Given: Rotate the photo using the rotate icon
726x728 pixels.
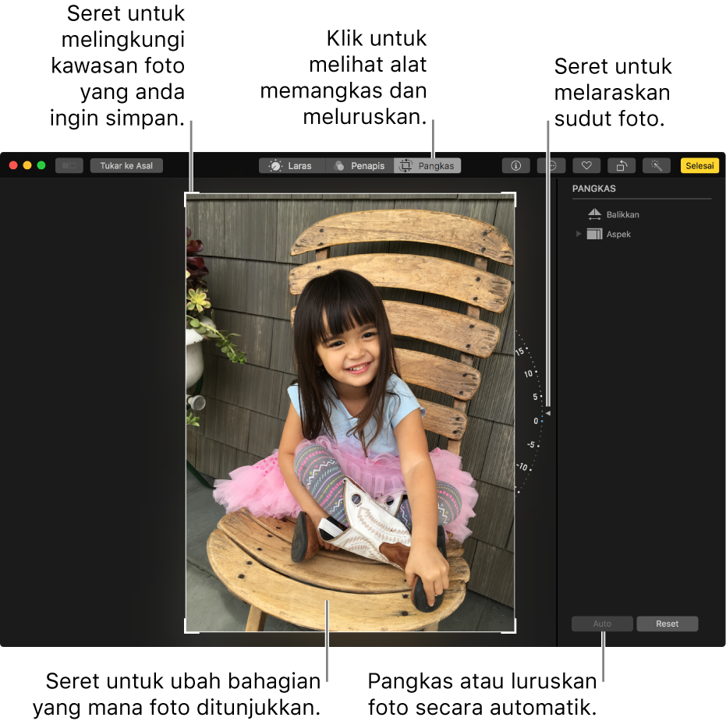Looking at the screenshot, I should point(622,165).
